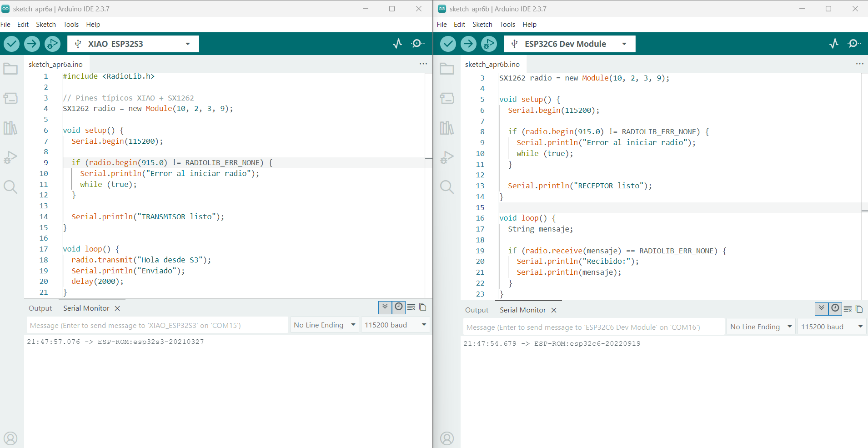This screenshot has height=448, width=868.
Task: Toggle timestamp in left serial monitor
Action: [399, 307]
